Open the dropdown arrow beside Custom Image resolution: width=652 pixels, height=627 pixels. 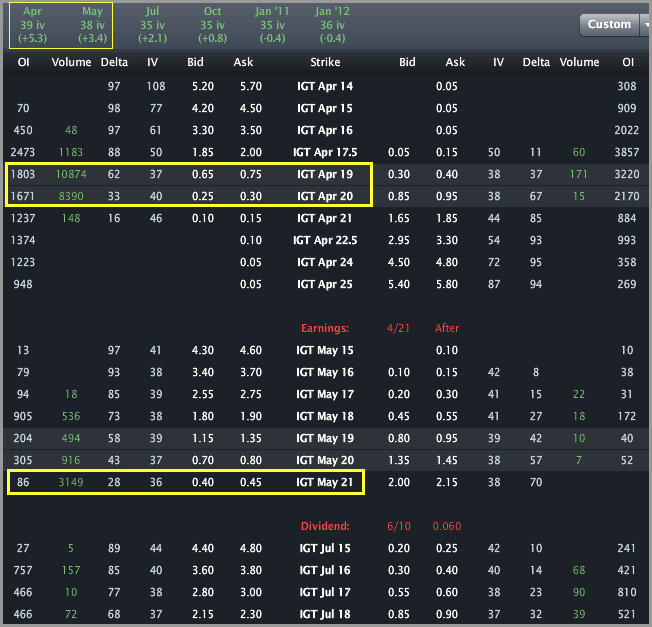645,25
